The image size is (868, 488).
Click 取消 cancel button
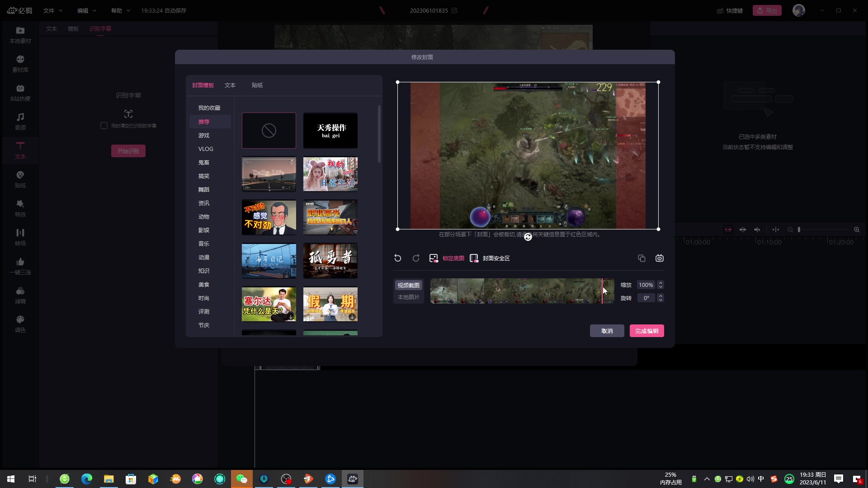(607, 331)
